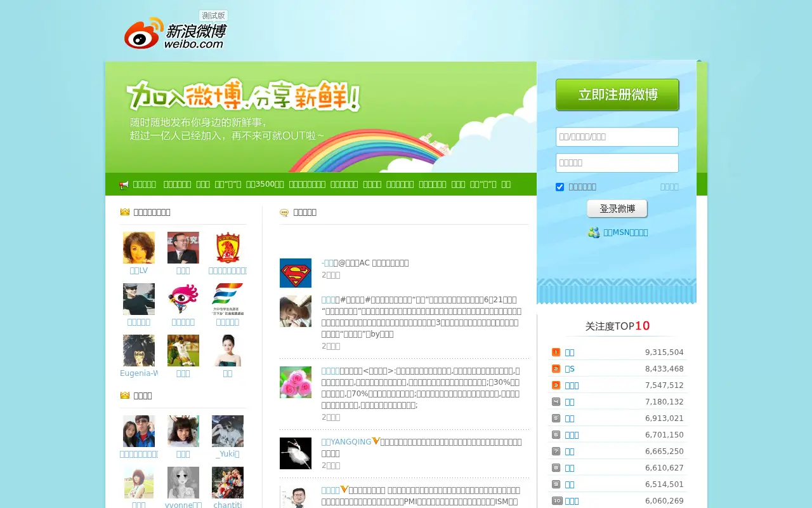Viewport: 812px width, 508px height.
Task: Click rank 2 badge in TOP10 list
Action: tap(556, 369)
